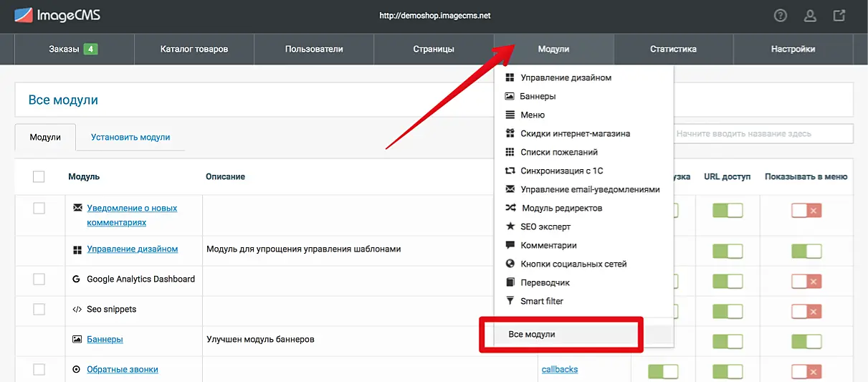
Task: Click the Синхронизация с 1С icon
Action: pos(510,171)
